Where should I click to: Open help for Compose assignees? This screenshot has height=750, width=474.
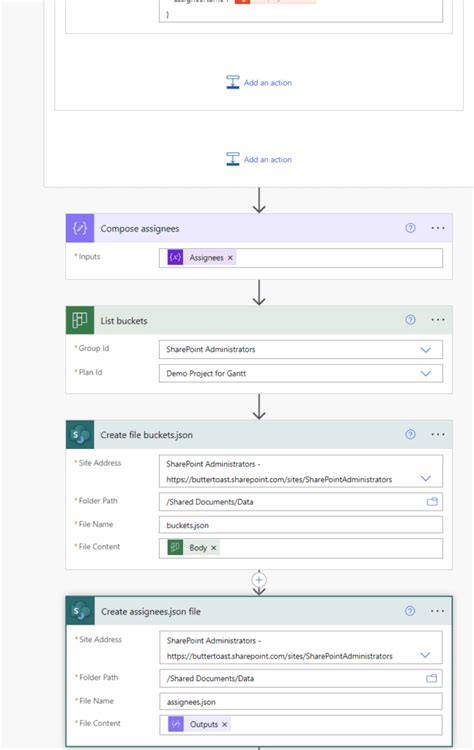click(x=410, y=228)
